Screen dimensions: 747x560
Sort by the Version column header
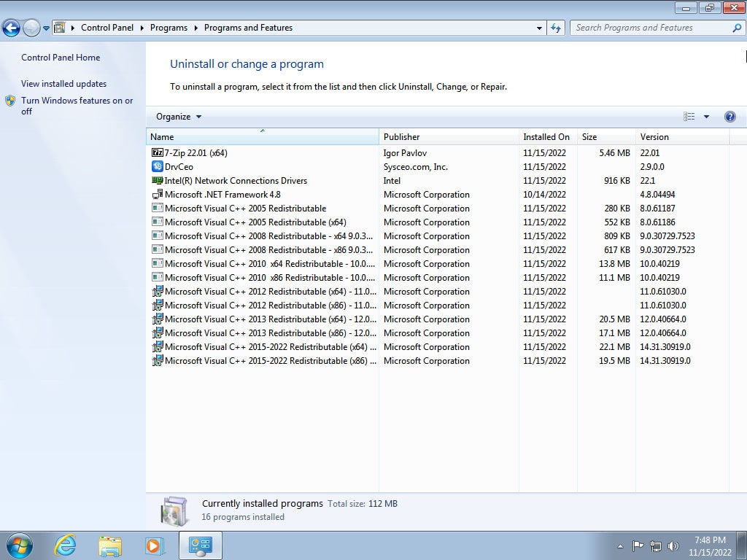(x=682, y=136)
